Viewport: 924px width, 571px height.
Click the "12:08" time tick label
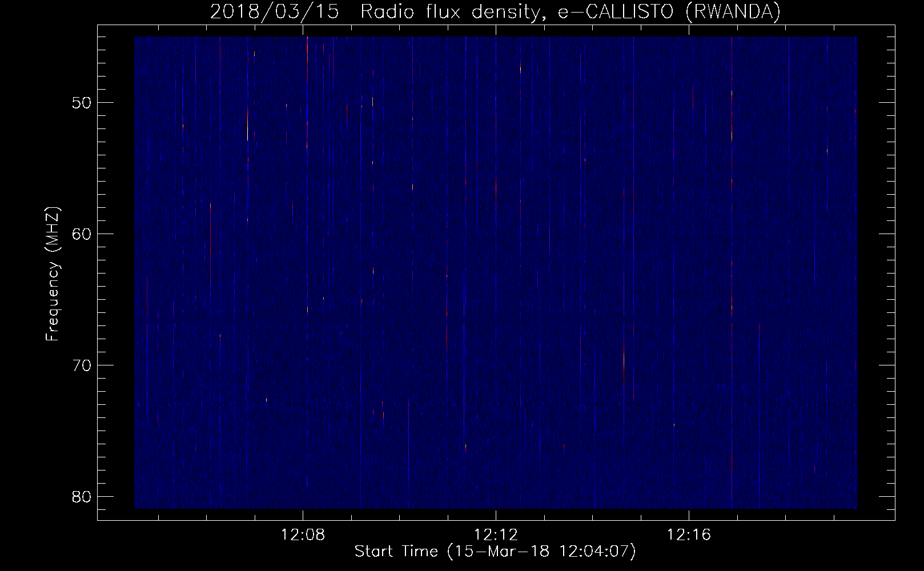[303, 535]
